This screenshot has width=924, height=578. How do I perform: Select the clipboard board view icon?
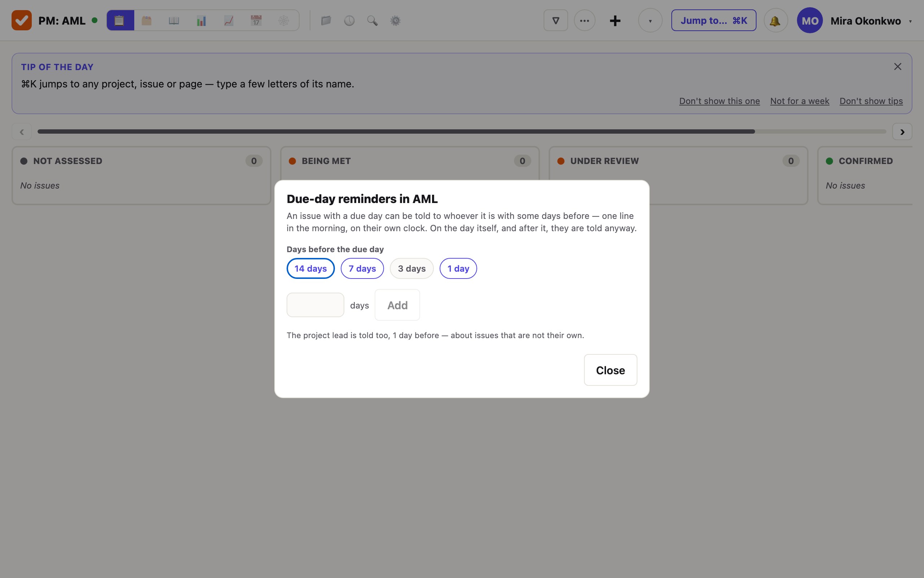coord(120,21)
